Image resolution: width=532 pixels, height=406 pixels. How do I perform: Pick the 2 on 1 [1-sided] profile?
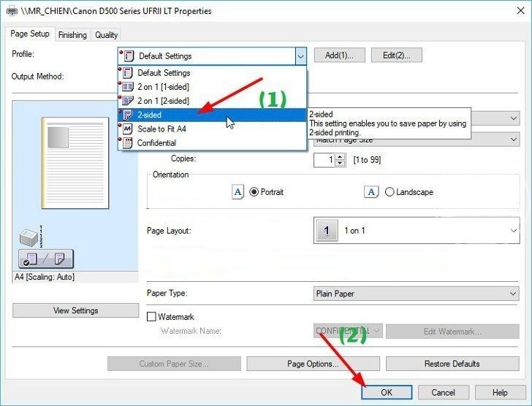[x=213, y=87]
